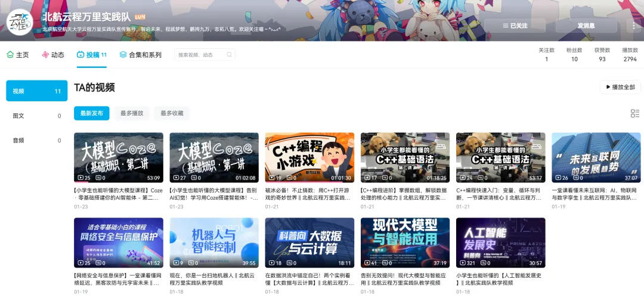
Task: Select 图文 in the sidebar
Action: tap(36, 116)
